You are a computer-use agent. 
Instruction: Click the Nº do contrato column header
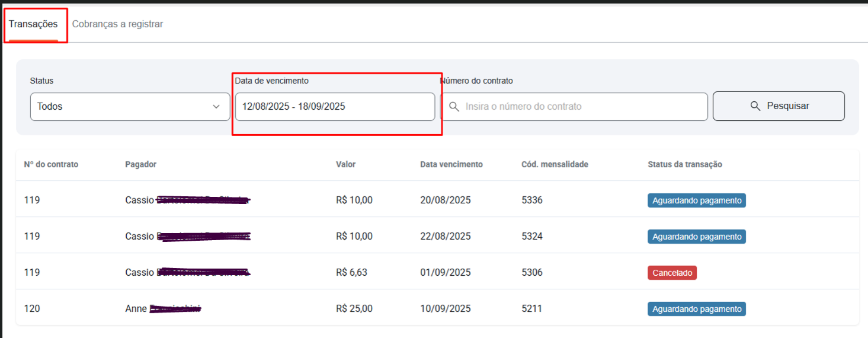[51, 164]
